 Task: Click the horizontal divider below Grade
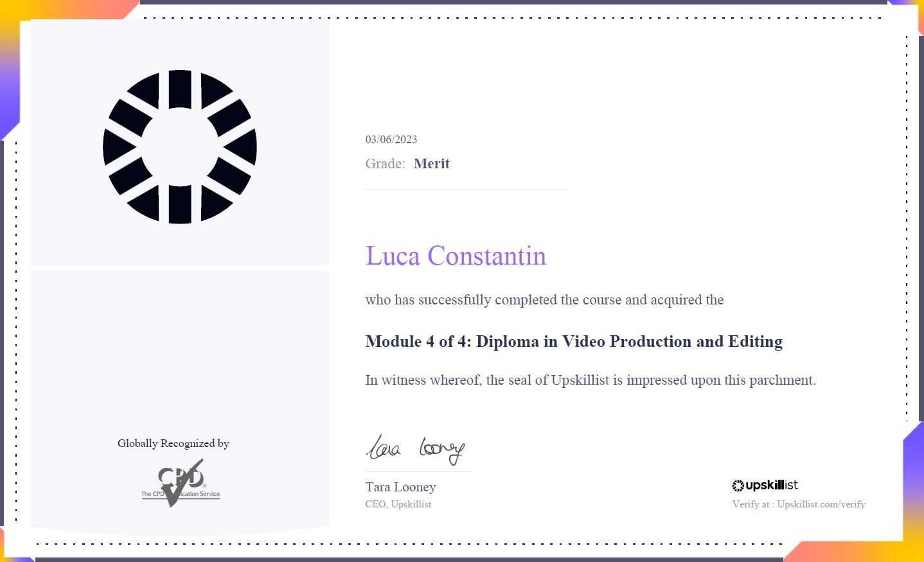pyautogui.click(x=467, y=189)
